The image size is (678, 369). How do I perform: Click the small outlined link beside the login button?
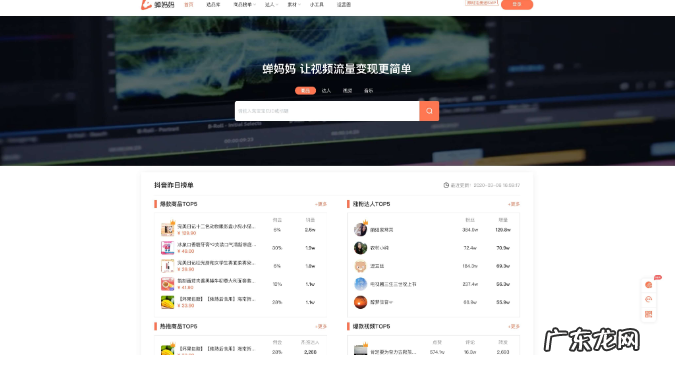coord(481,3)
